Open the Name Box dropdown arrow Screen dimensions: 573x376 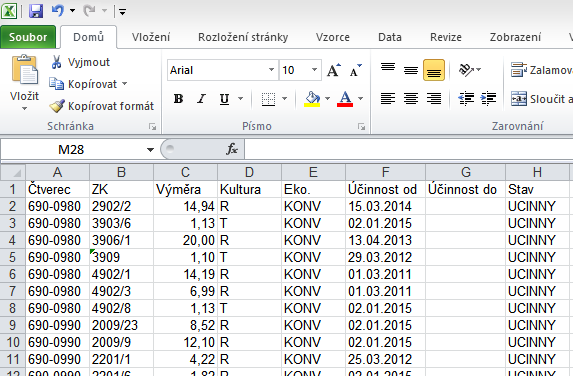[x=150, y=150]
